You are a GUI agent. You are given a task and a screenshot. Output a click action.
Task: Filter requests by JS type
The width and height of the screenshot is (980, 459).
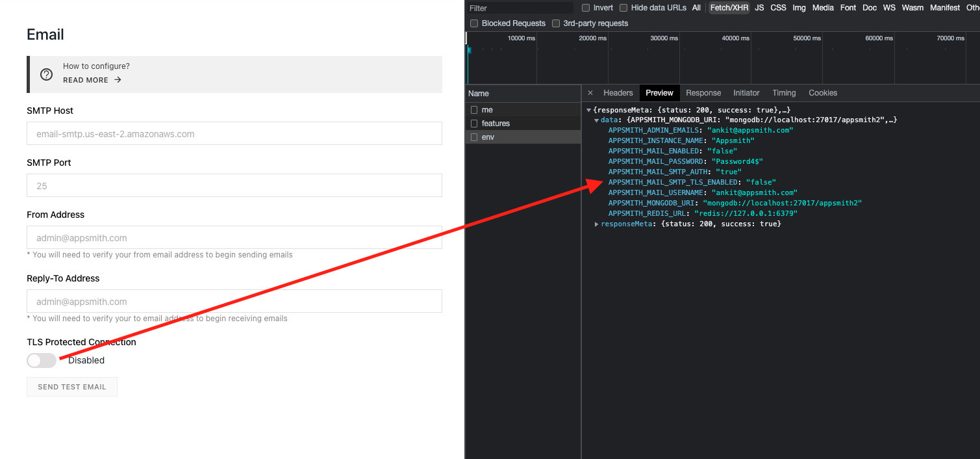point(759,8)
